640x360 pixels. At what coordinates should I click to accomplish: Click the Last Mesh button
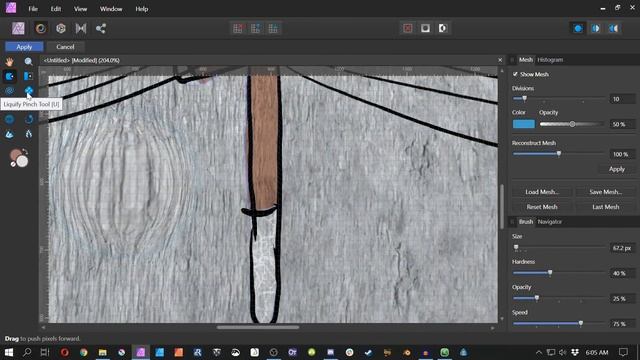606,207
